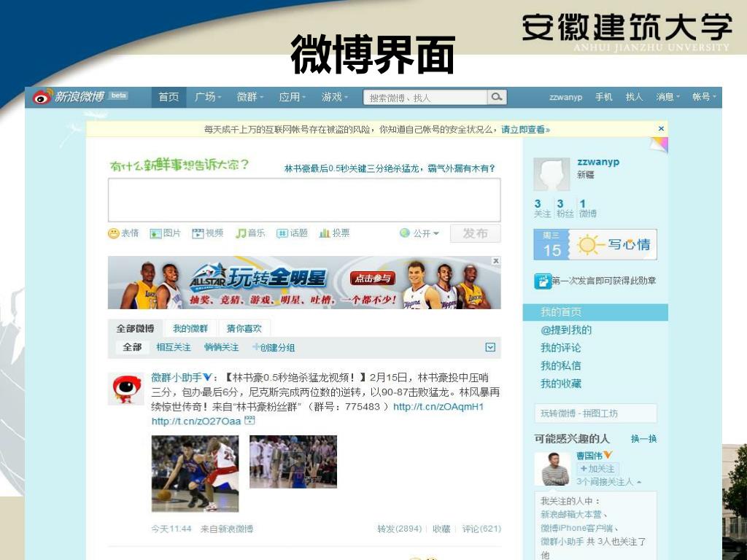Open the 广场 dropdown menu
747x560 pixels.
pos(208,97)
